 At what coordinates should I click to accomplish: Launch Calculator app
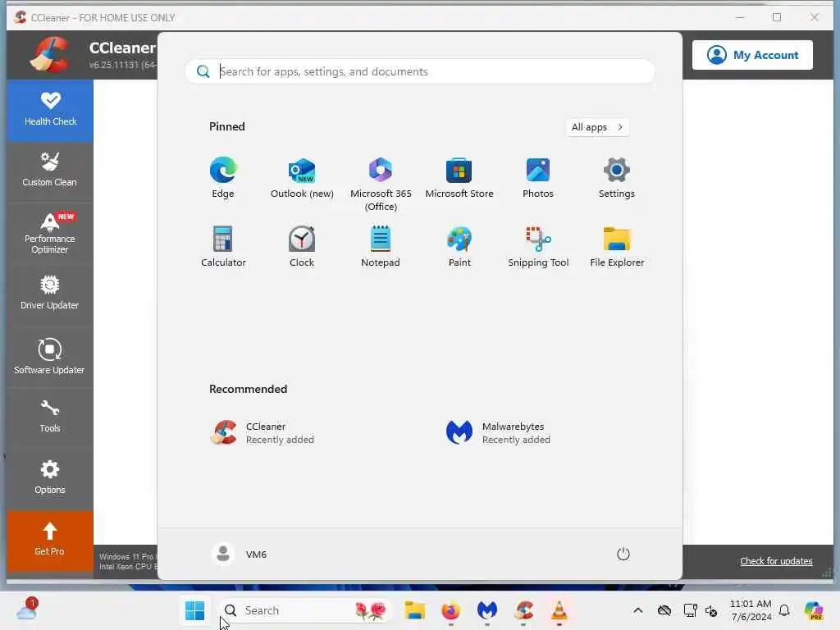point(223,246)
